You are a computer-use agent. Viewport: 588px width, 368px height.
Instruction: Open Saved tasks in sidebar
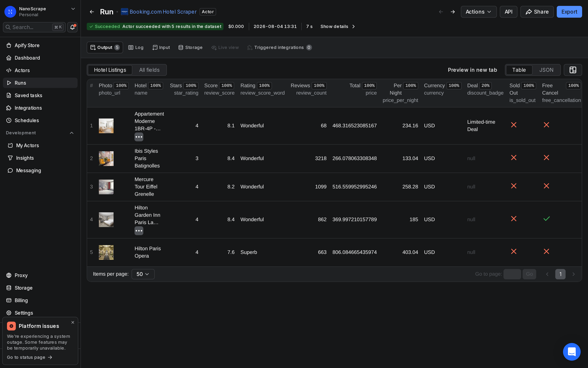40,95
